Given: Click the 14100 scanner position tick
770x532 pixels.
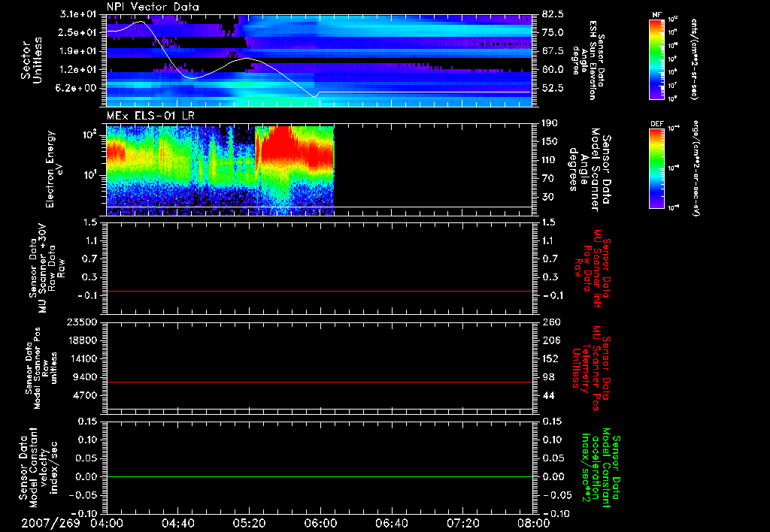Looking at the screenshot, I should coord(83,358).
